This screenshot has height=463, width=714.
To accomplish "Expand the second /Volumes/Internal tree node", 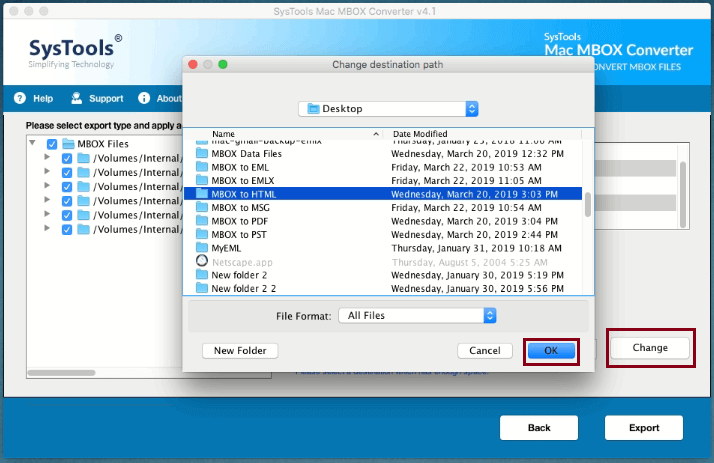I will click(47, 171).
